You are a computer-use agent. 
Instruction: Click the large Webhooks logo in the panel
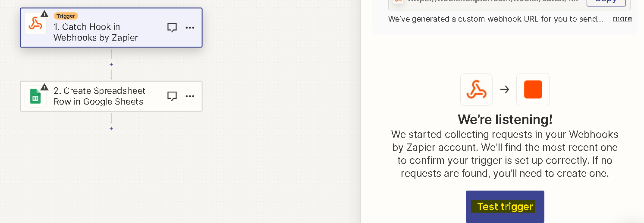477,89
